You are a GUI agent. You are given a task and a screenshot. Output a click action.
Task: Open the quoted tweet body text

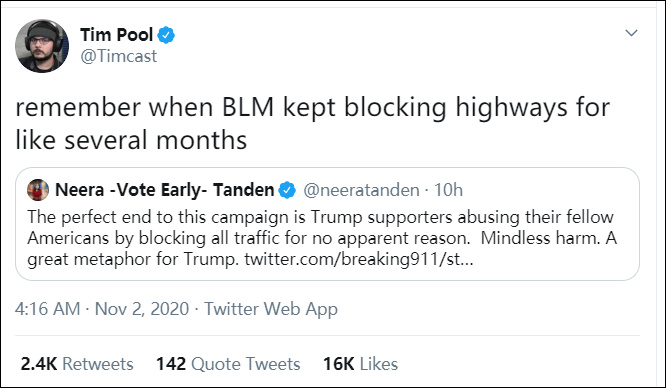pos(322,238)
